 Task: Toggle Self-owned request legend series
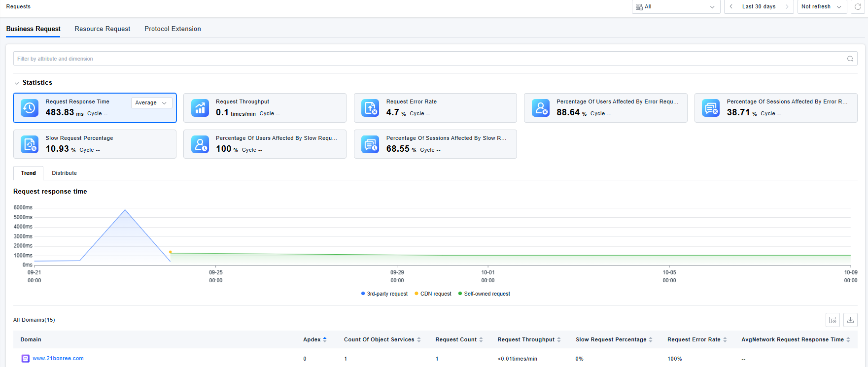(484, 294)
